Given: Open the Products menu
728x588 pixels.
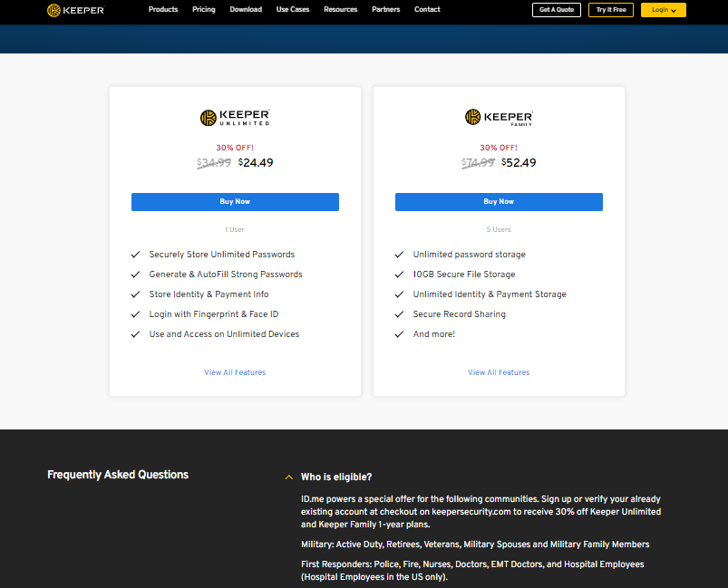Looking at the screenshot, I should click(x=163, y=9).
